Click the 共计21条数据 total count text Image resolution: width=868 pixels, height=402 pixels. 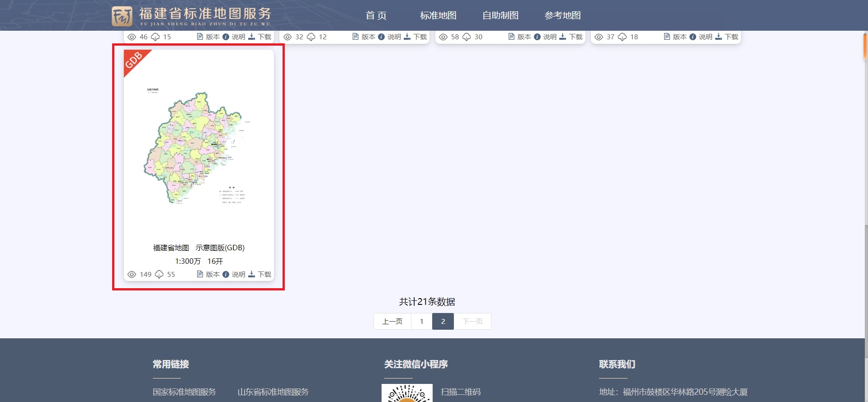427,302
